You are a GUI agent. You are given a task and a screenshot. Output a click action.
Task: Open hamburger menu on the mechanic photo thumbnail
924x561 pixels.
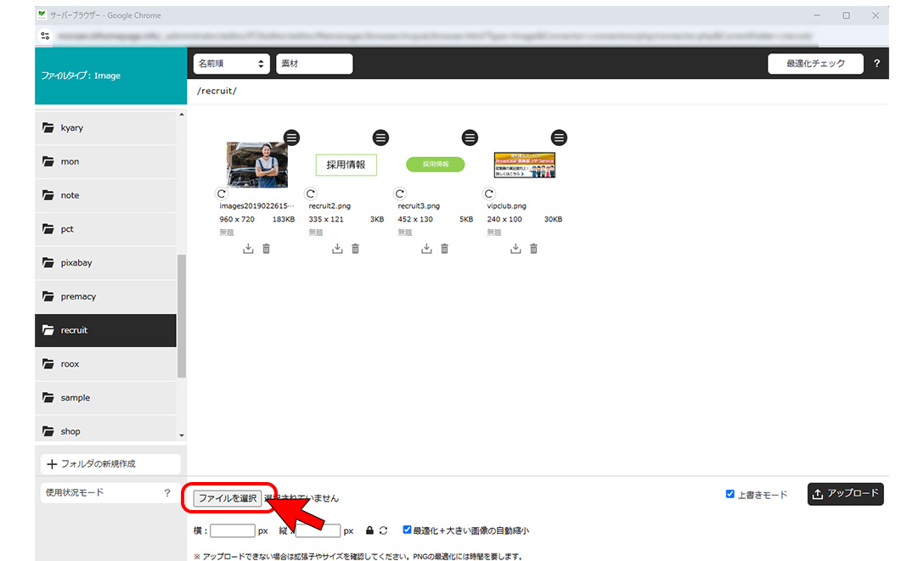tap(291, 137)
